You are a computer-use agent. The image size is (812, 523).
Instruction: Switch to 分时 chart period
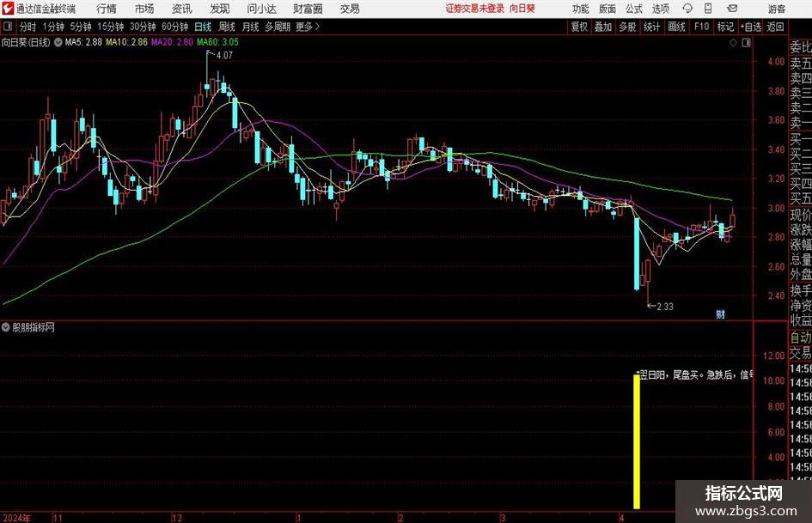pyautogui.click(x=28, y=27)
